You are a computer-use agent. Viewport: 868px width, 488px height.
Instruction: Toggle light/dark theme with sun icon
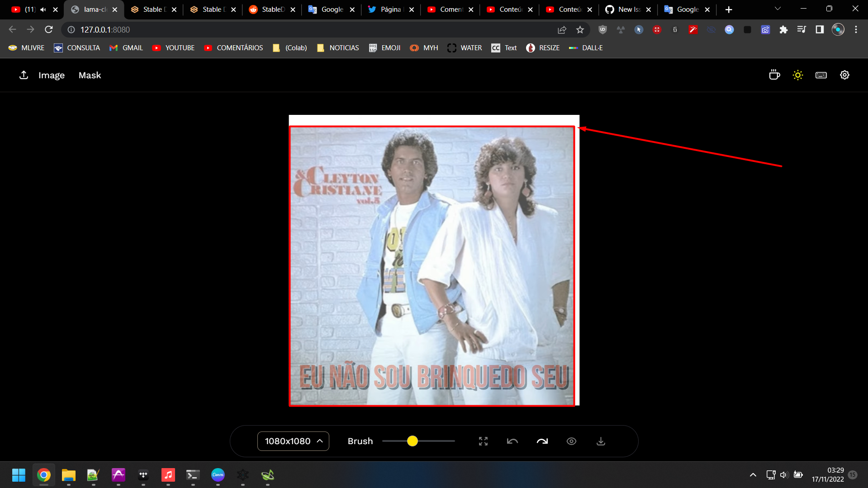coord(798,75)
